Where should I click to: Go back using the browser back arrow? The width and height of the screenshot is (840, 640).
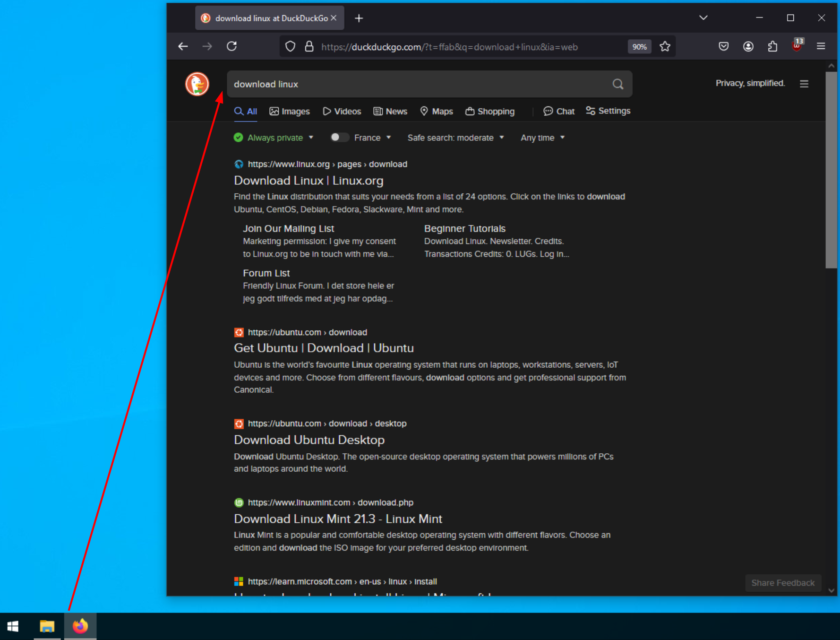point(183,46)
